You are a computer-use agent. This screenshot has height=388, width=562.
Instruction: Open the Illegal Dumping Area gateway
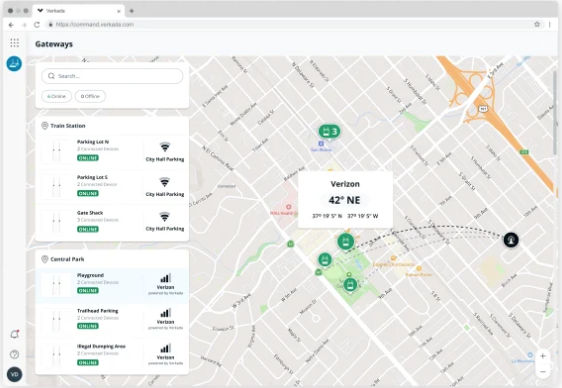112,356
